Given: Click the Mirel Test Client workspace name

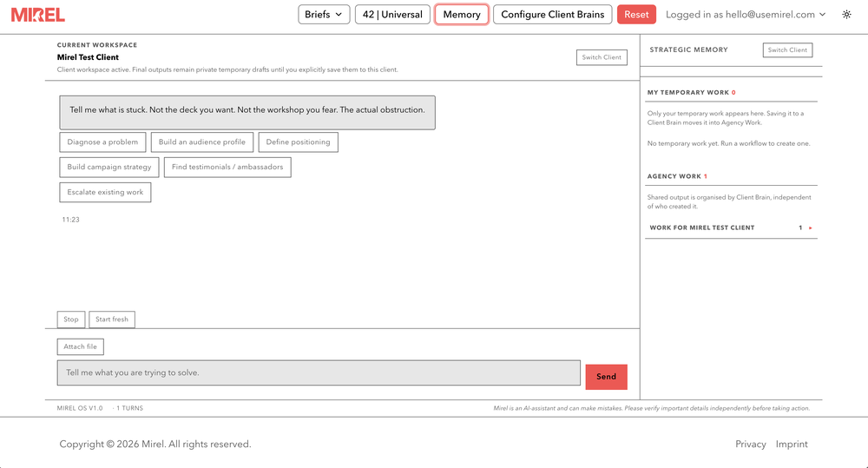Looking at the screenshot, I should (x=88, y=57).
